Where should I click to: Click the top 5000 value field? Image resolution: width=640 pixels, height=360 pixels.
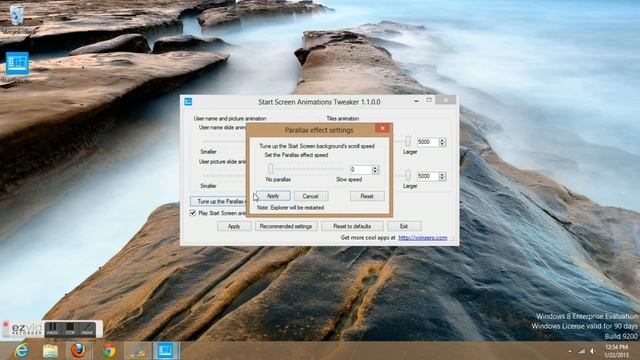point(427,142)
